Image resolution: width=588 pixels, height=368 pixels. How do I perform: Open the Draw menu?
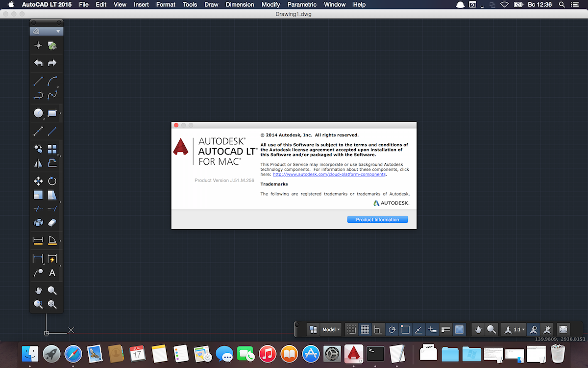(211, 4)
